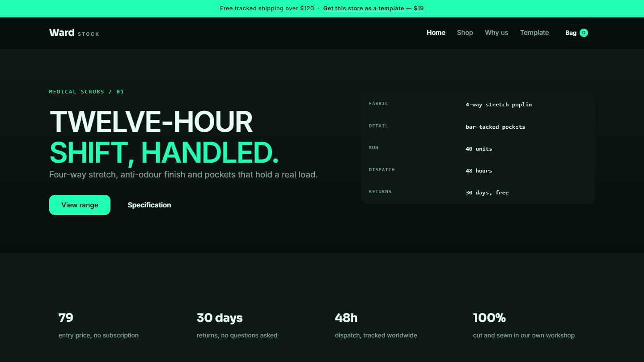Viewport: 644px width, 362px height.
Task: Select the '4-way stretch poplin' value
Action: (499, 105)
